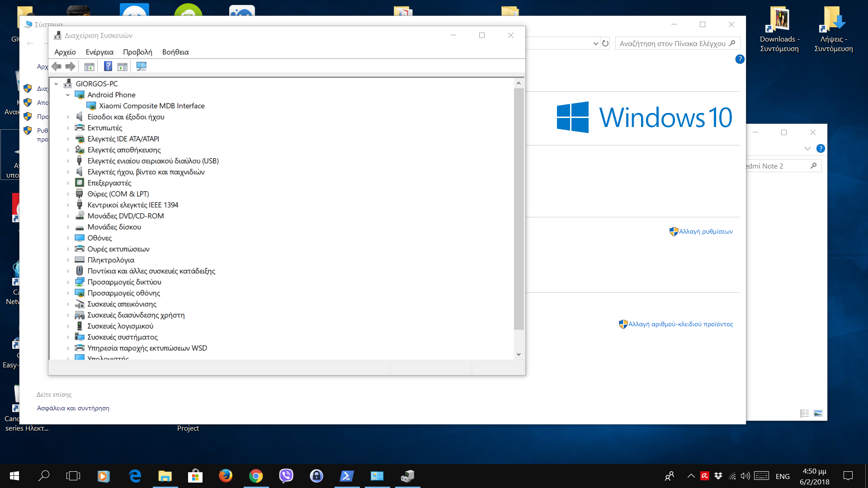Open the Αρχείο menu
This screenshot has width=868, height=488.
[65, 52]
